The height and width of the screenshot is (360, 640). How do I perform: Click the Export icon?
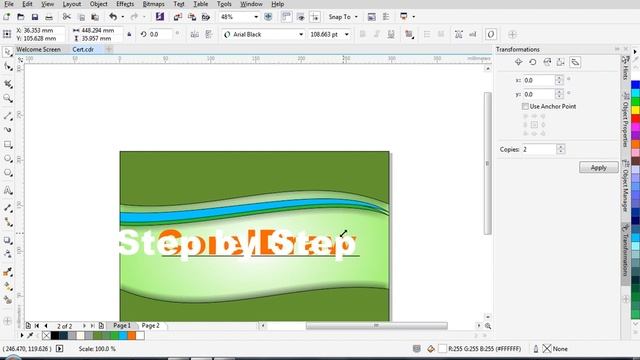click(192, 17)
